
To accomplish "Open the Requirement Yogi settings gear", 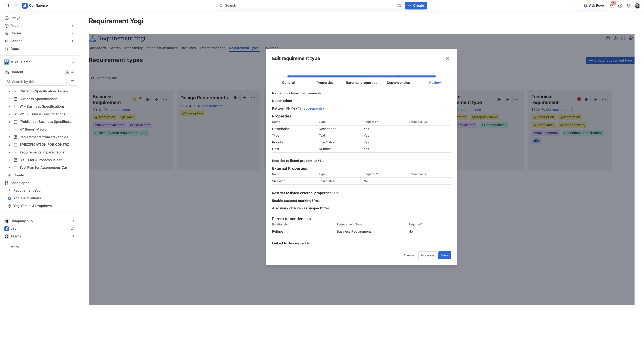I will 631,38.
